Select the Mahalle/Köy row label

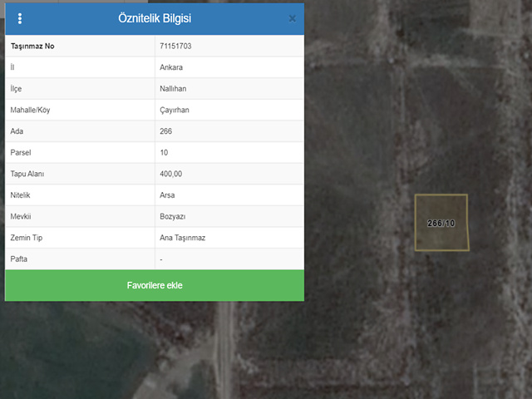coord(31,110)
